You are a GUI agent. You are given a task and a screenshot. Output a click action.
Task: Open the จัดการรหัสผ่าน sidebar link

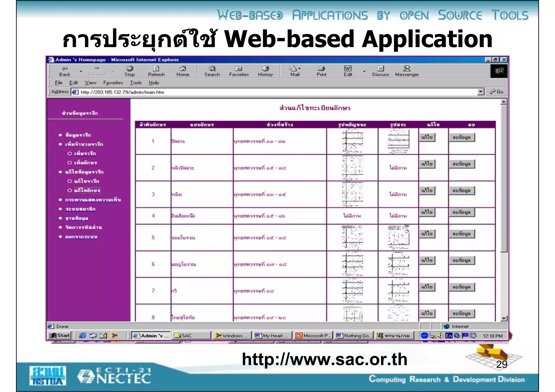click(x=83, y=227)
